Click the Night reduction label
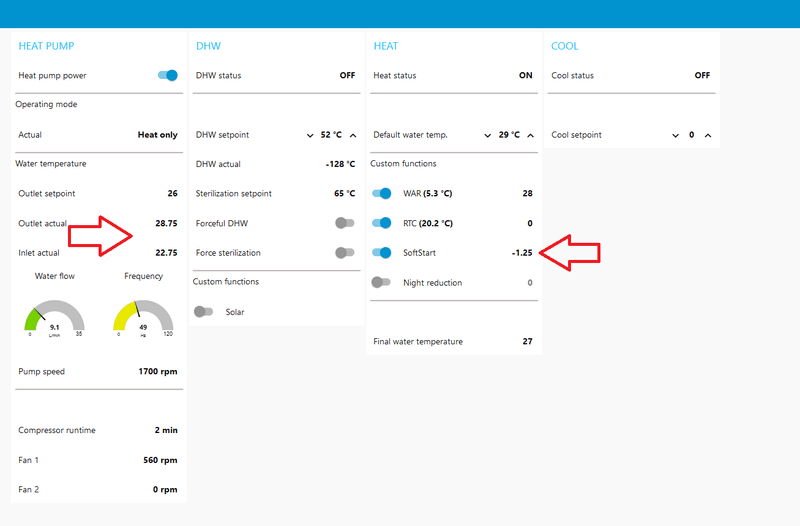 [433, 283]
